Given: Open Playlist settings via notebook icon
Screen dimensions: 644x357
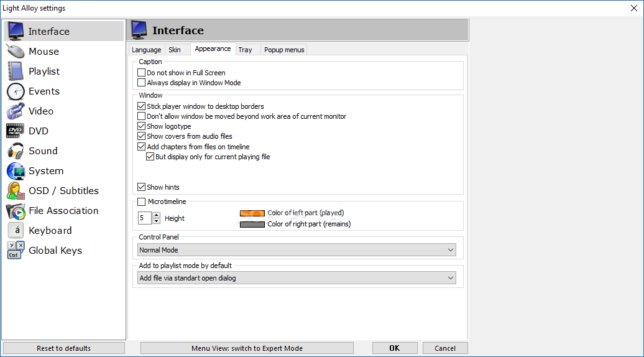Looking at the screenshot, I should tap(16, 71).
